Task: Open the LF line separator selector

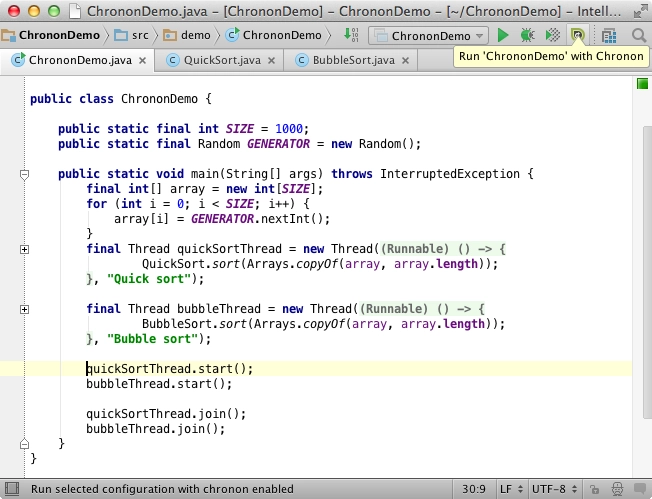Action: click(x=511, y=489)
